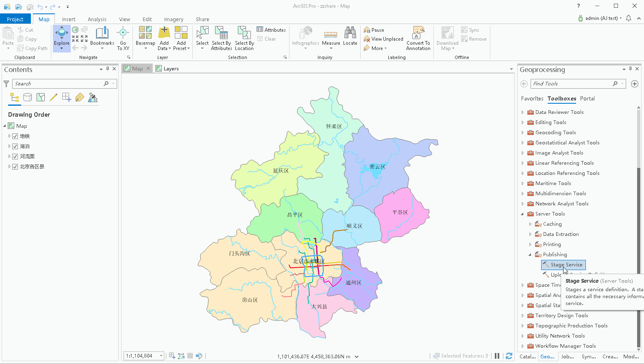Toggle visibility of 河流面 layer
This screenshot has height=364, width=644.
click(x=15, y=157)
